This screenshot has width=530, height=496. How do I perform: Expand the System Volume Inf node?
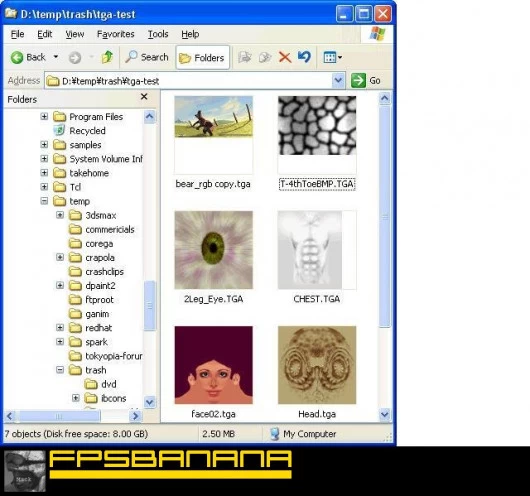(44, 159)
